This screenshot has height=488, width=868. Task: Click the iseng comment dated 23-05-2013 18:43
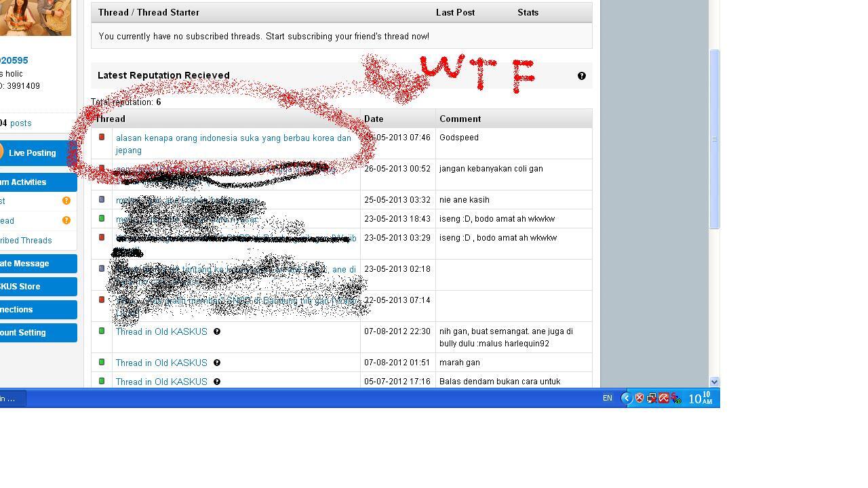497,219
